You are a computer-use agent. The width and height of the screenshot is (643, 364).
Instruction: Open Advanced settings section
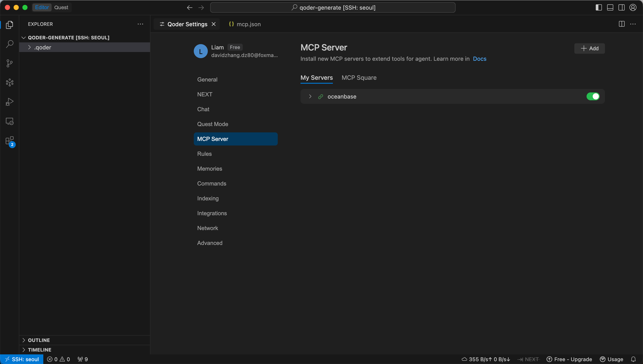pyautogui.click(x=235, y=243)
